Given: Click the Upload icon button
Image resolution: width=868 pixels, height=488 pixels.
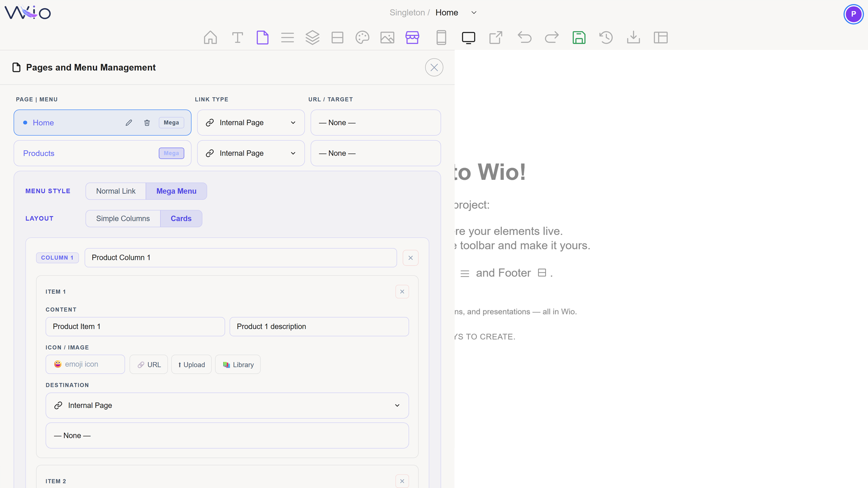Looking at the screenshot, I should (x=191, y=365).
